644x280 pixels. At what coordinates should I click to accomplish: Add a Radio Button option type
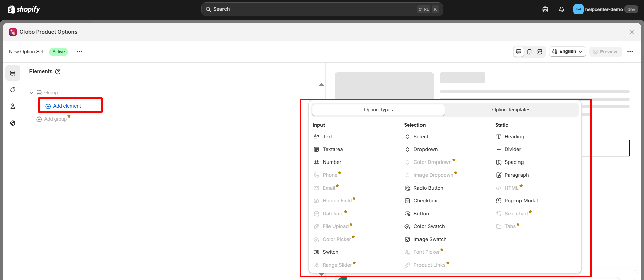(x=428, y=188)
